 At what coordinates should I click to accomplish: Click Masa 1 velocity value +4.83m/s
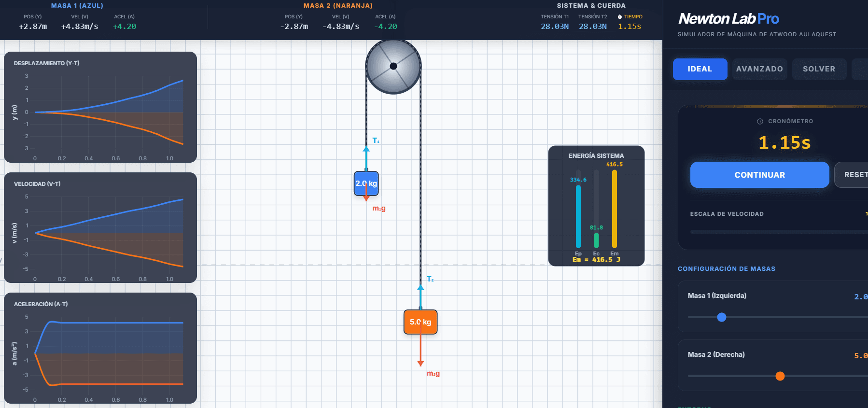tap(80, 27)
